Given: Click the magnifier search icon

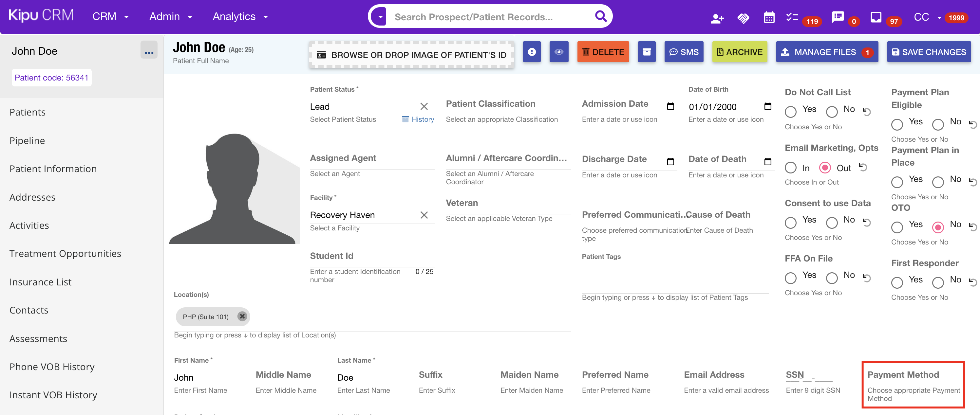Looking at the screenshot, I should click(600, 16).
